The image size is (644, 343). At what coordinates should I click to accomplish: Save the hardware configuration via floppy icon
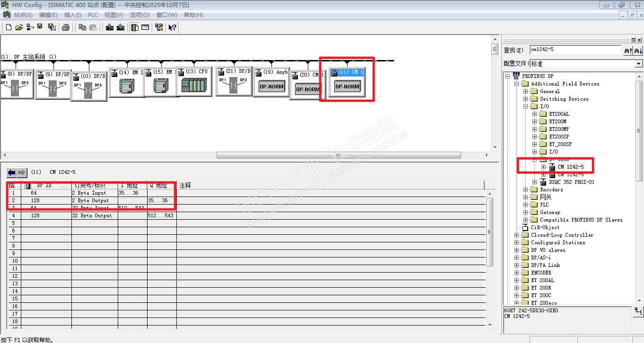tap(40, 27)
